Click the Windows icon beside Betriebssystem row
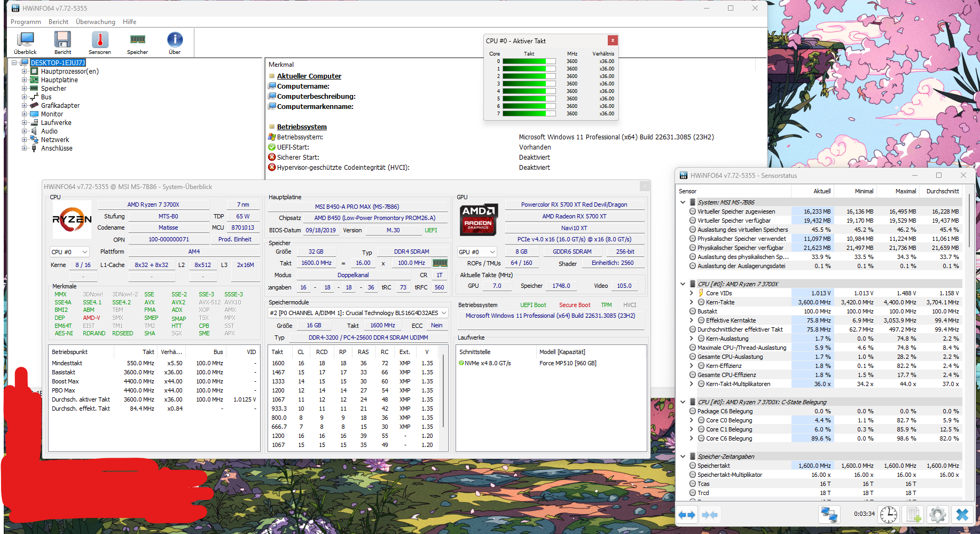The height and width of the screenshot is (534, 980). [272, 137]
